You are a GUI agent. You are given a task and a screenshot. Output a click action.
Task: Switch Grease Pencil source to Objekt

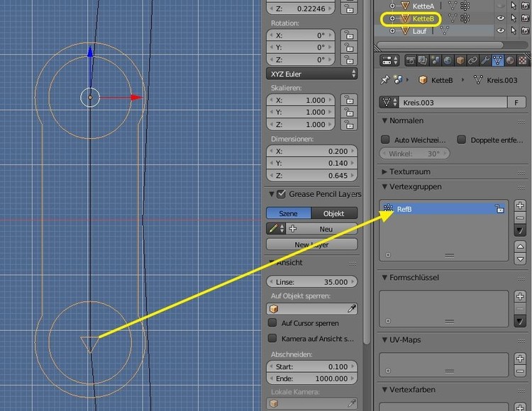tap(334, 213)
